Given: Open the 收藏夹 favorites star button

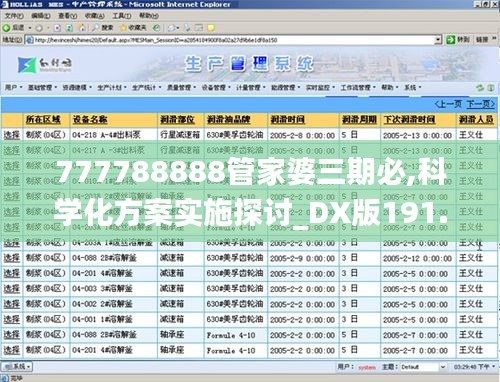Looking at the screenshot, I should 133,28.
